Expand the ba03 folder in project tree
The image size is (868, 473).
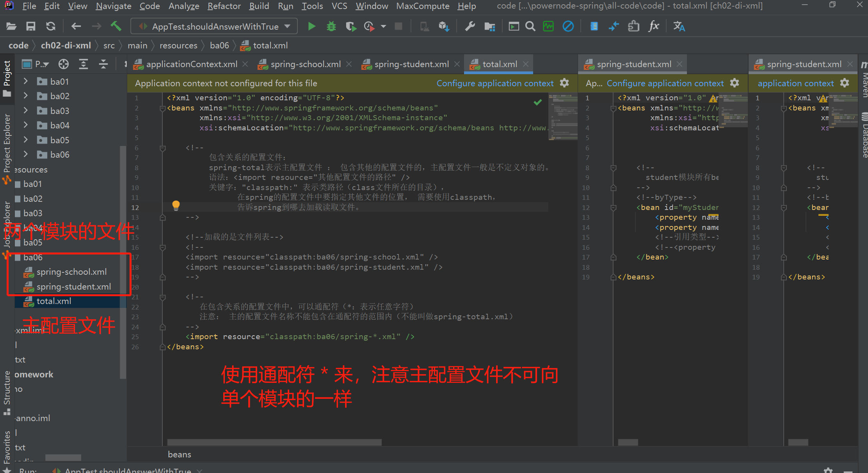[x=26, y=111]
